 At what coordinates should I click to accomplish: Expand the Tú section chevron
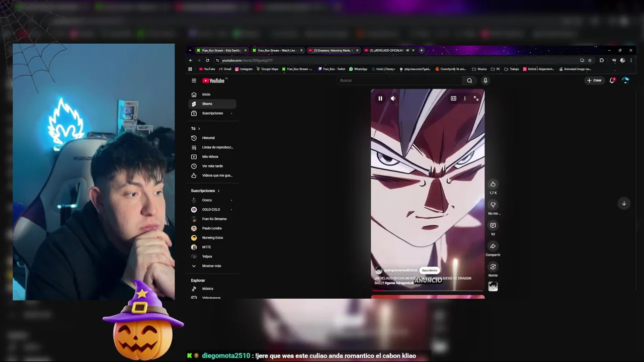coord(199,129)
